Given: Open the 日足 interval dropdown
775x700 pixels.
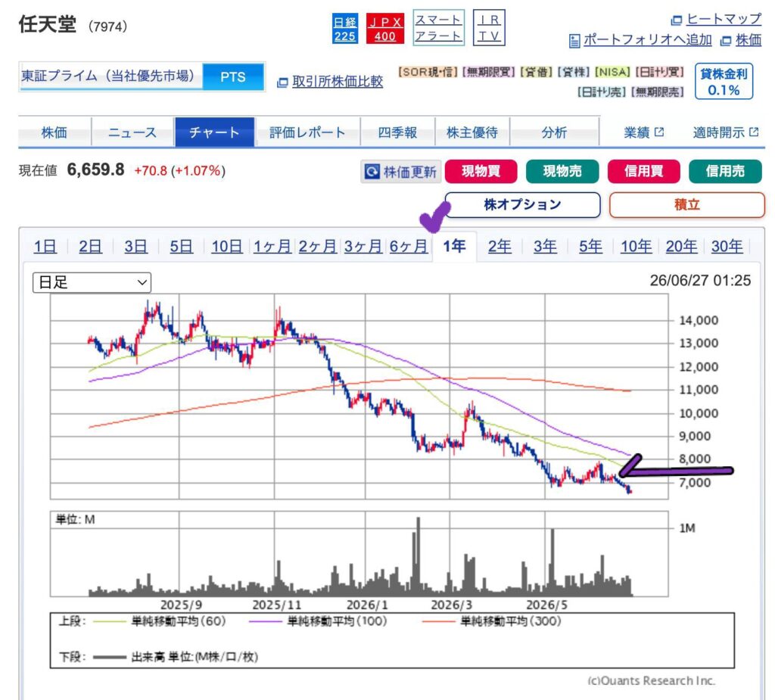Looking at the screenshot, I should [x=92, y=282].
